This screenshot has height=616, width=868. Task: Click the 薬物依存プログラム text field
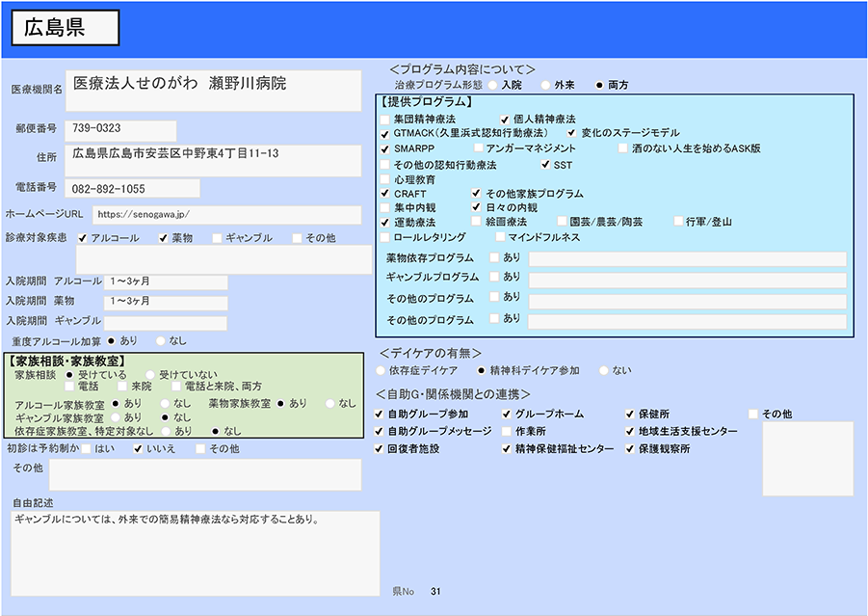pyautogui.click(x=687, y=258)
